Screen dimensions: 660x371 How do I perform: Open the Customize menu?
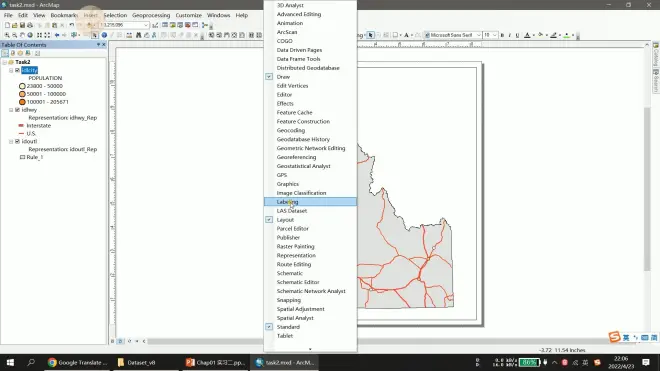(189, 15)
